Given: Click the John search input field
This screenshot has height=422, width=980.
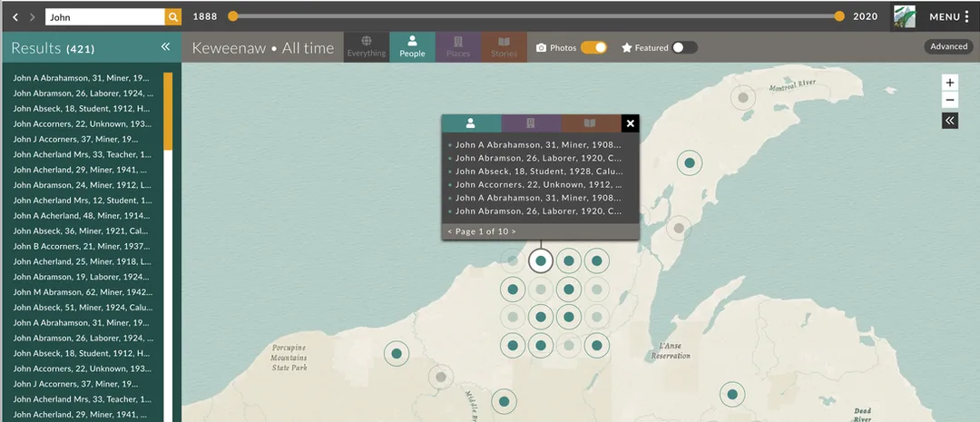Looking at the screenshot, I should pos(105,17).
